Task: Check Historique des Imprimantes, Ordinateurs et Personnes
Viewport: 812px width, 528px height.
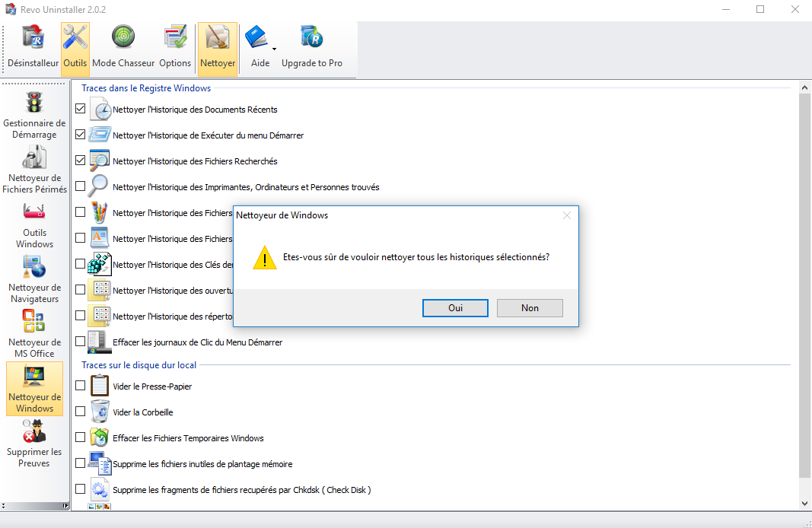Action: pos(80,186)
